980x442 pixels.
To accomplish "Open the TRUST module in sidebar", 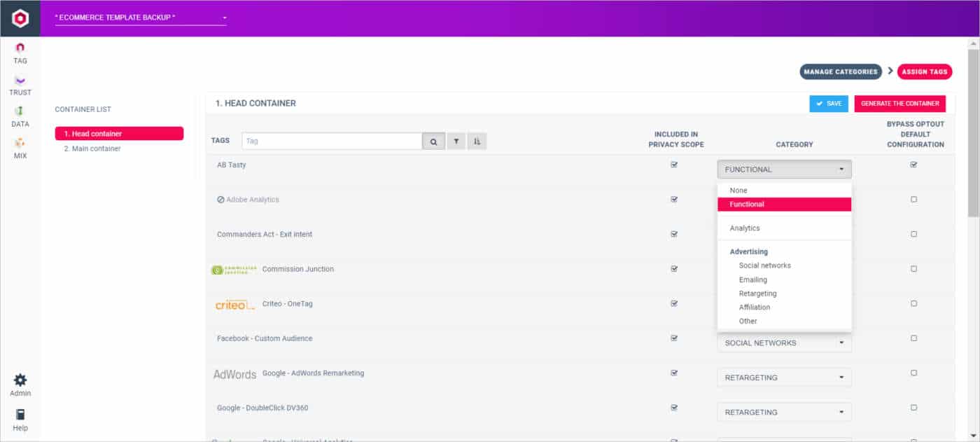I will pos(20,85).
